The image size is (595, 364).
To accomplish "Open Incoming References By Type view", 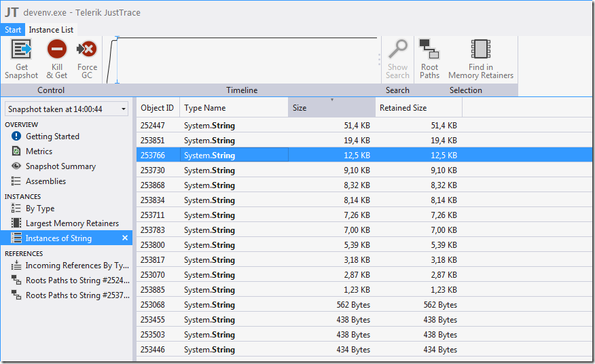I will tap(77, 266).
